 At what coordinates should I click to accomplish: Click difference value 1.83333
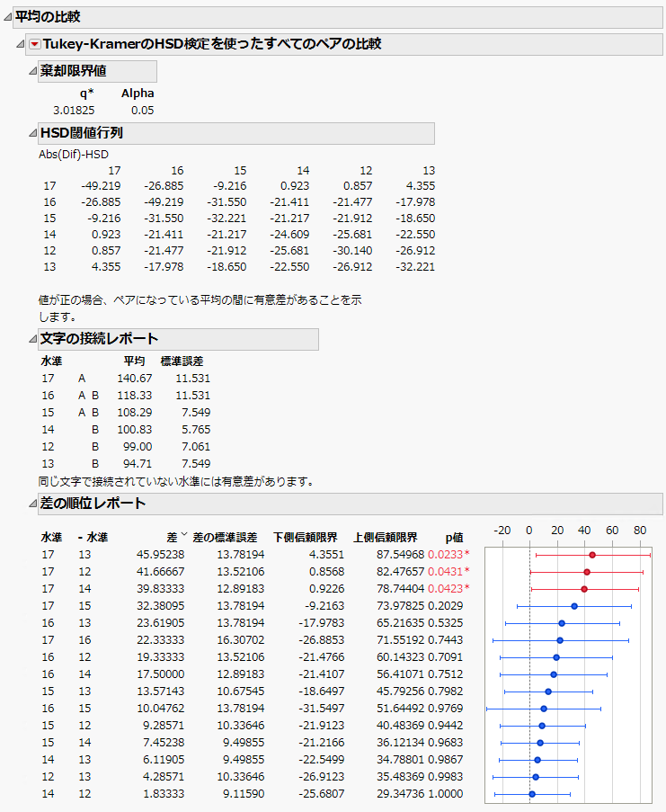(164, 794)
